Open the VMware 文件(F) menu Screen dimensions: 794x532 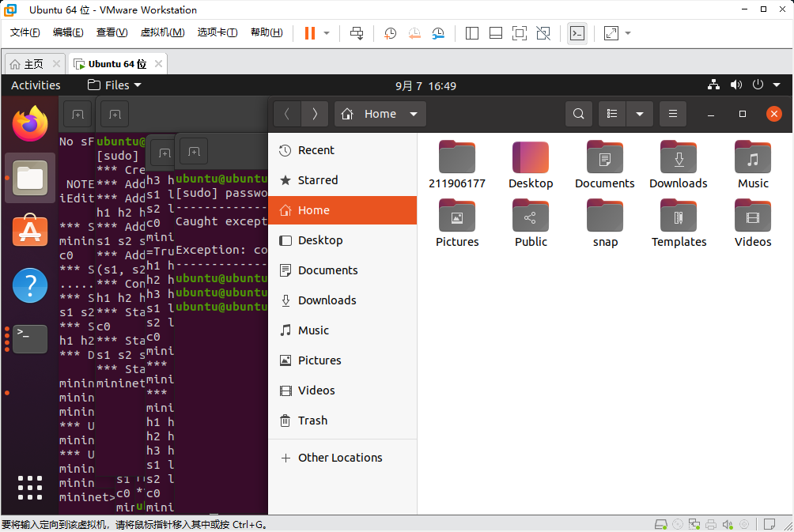coord(25,32)
